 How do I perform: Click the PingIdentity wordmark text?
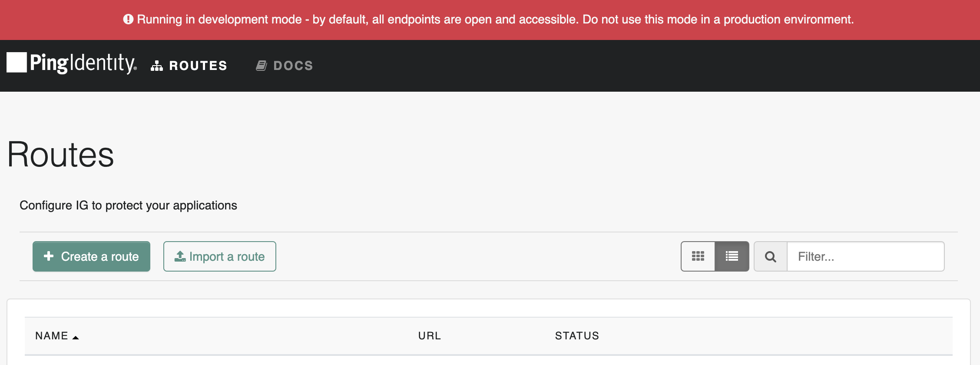pos(83,63)
